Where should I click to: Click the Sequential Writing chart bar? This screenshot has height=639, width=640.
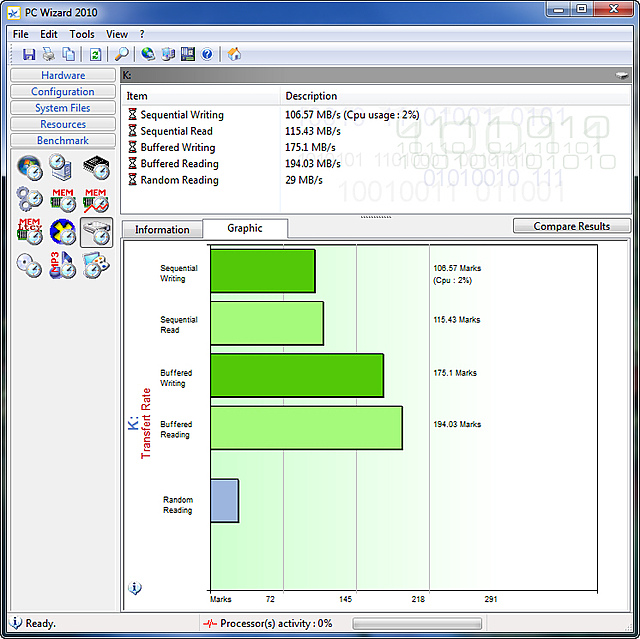[x=263, y=271]
